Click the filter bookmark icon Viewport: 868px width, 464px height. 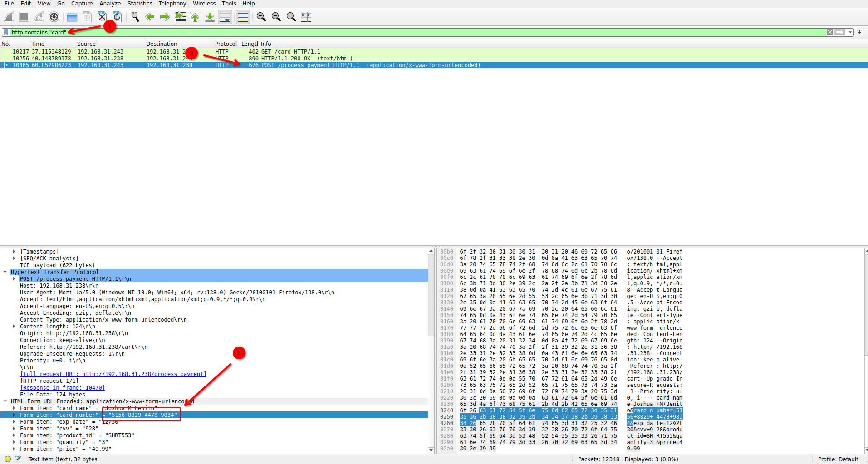6,32
